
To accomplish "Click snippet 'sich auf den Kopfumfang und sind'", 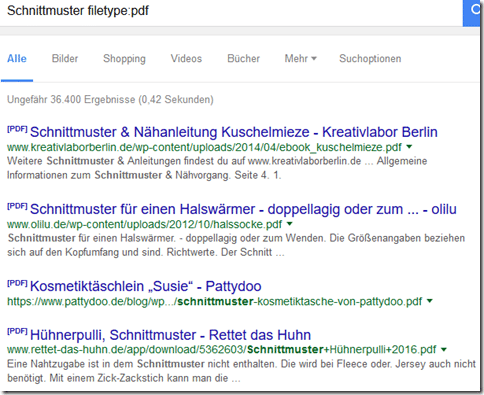I will [85, 252].
